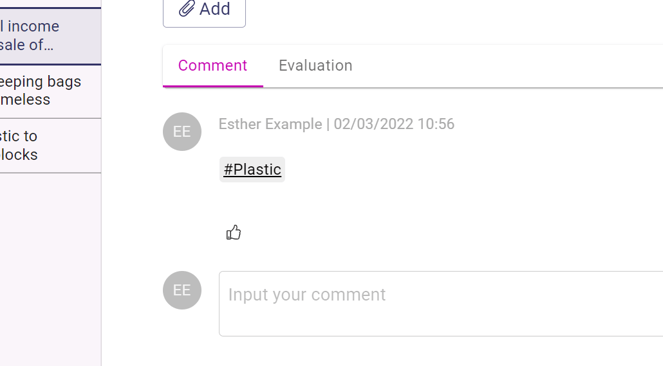
Task: Open the Evaluation tab
Action: 315,66
